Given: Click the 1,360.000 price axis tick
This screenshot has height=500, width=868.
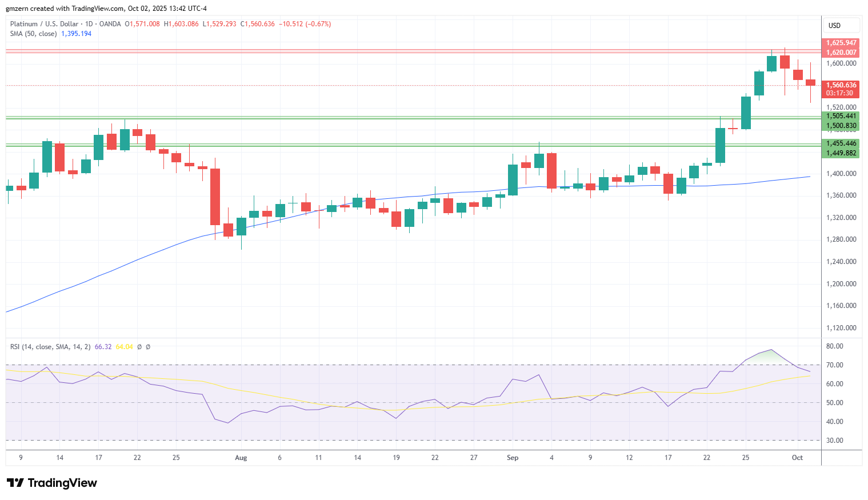Looking at the screenshot, I should click(841, 195).
